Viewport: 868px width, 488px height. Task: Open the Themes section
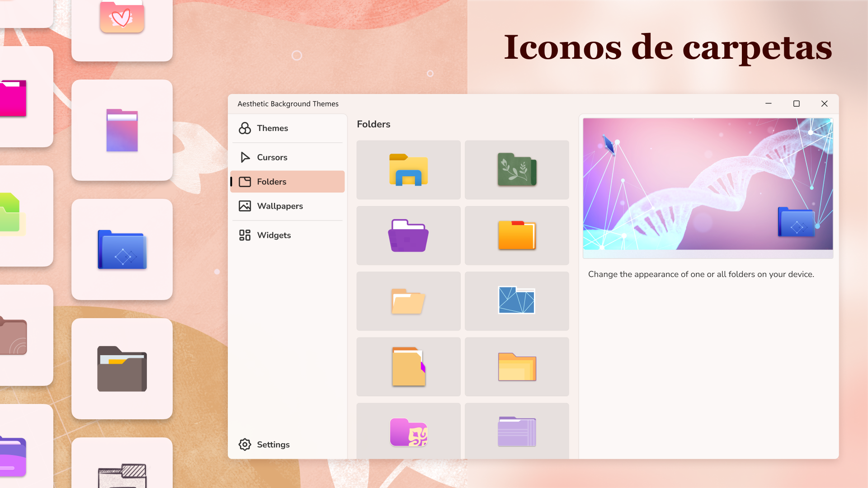pos(288,128)
